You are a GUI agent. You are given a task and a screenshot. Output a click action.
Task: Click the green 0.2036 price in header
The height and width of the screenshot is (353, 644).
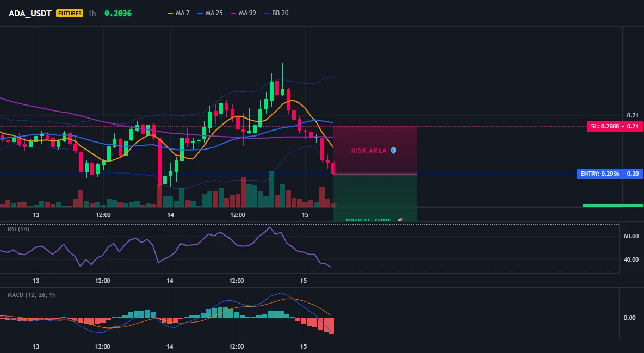tap(118, 13)
